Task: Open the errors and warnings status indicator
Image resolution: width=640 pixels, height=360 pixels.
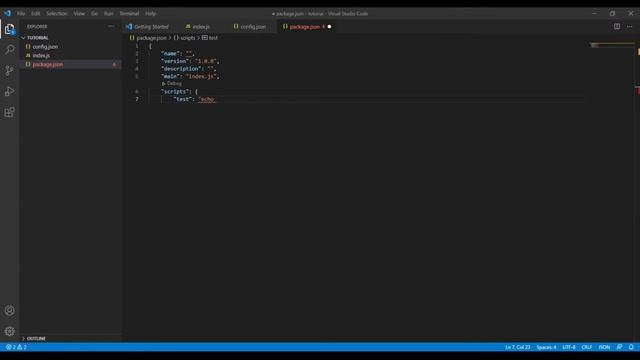Action: pos(16,347)
